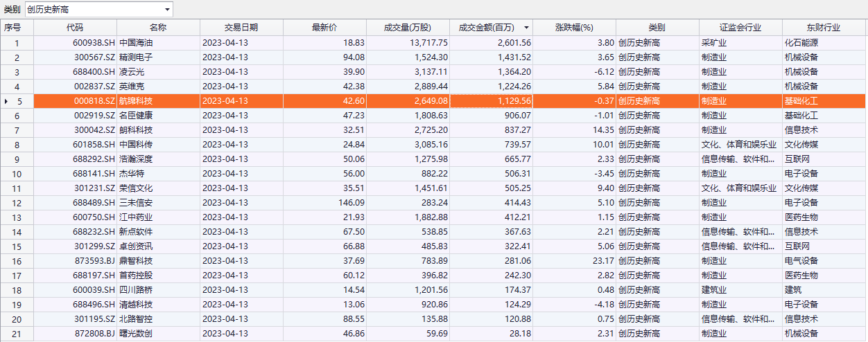
Task: Click the row indicator arrow beside row 5
Action: [6, 101]
